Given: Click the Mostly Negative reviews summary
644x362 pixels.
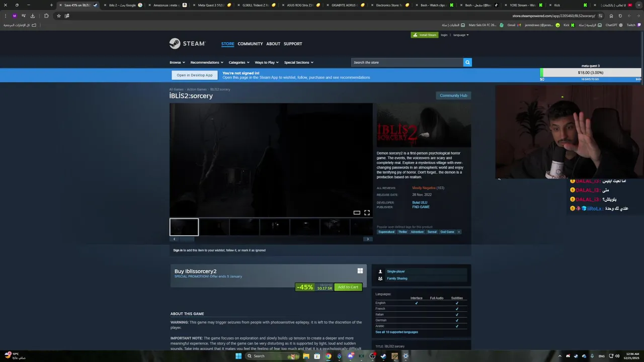Looking at the screenshot, I should (424, 188).
